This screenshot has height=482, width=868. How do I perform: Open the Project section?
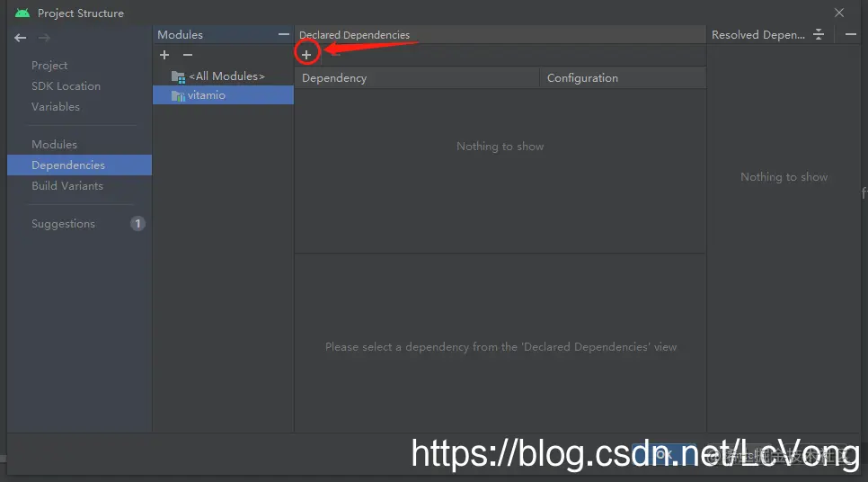[x=49, y=66]
